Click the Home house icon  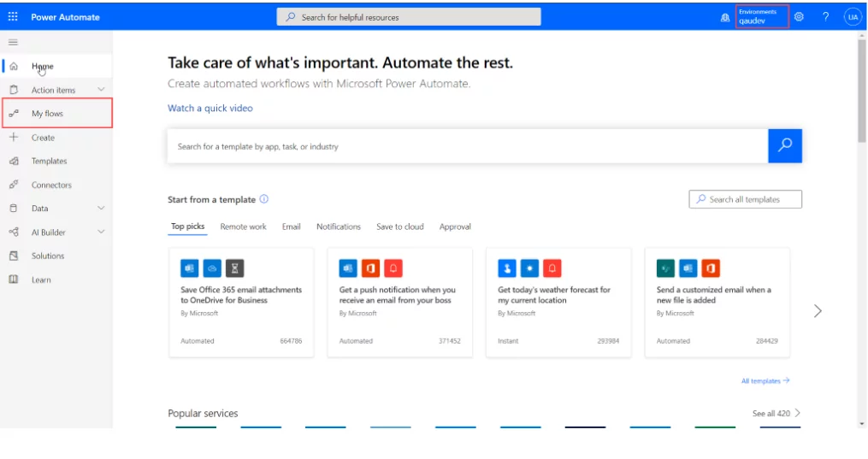pyautogui.click(x=14, y=67)
